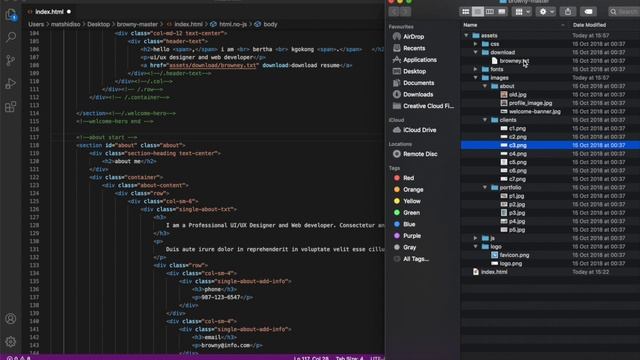Collapse the assets folder
640x360 pixels.
coord(467,36)
